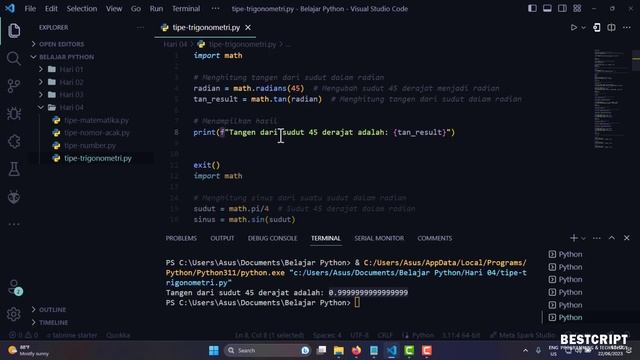The height and width of the screenshot is (360, 640).
Task: Show additional activity bar views ellipsis
Action: pyautogui.click(x=14, y=224)
